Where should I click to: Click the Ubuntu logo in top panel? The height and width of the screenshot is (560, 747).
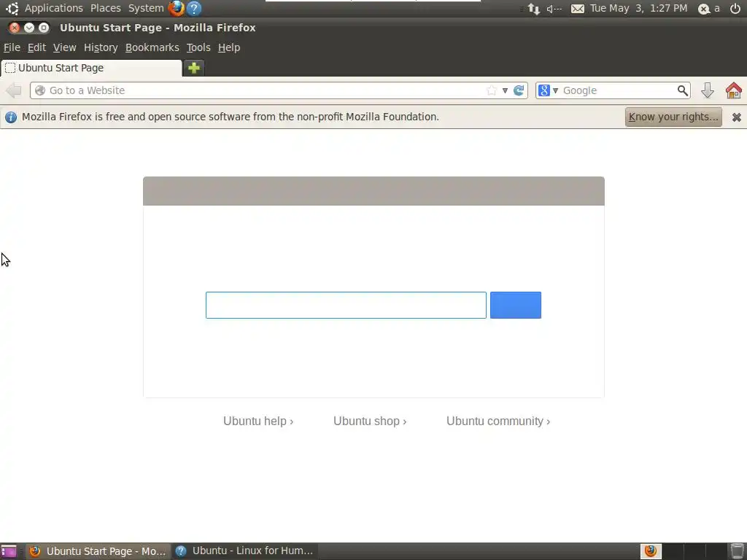[x=12, y=8]
